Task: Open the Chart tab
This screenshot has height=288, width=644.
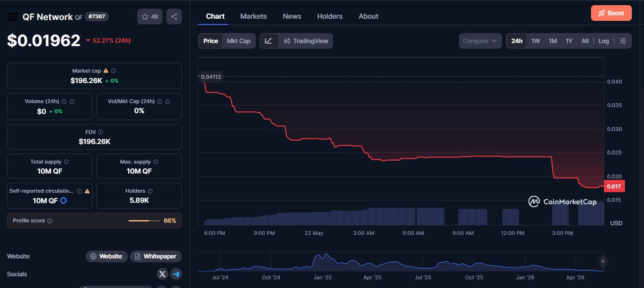Action: (x=215, y=16)
